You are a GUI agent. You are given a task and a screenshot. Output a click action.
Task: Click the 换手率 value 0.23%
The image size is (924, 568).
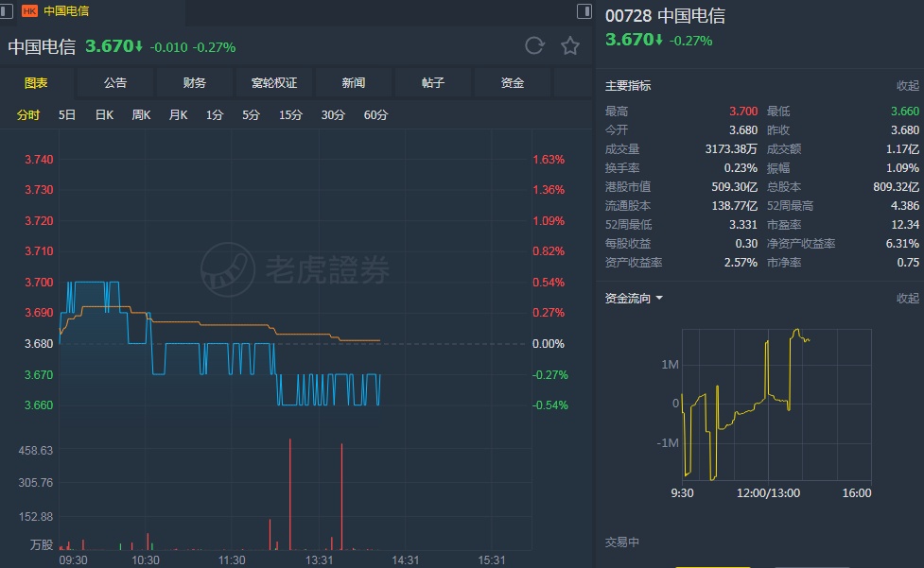[x=741, y=167]
